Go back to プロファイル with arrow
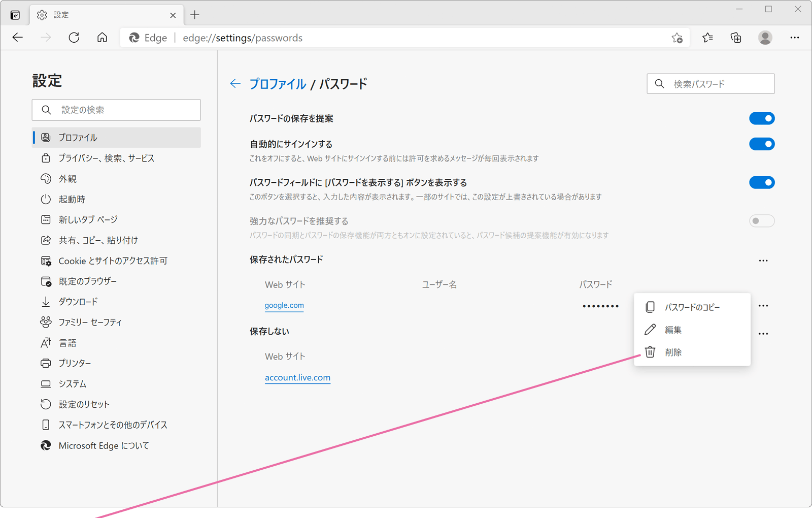 click(235, 83)
